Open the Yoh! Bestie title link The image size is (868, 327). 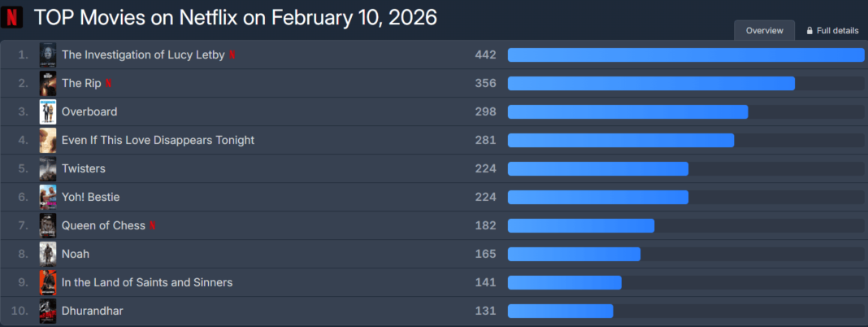click(90, 197)
